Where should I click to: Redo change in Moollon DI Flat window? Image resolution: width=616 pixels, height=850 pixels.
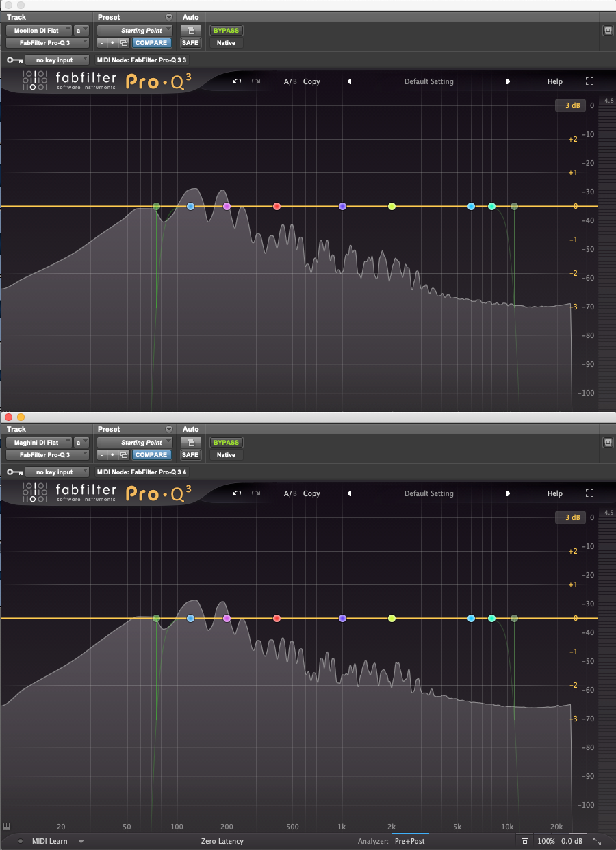(256, 81)
